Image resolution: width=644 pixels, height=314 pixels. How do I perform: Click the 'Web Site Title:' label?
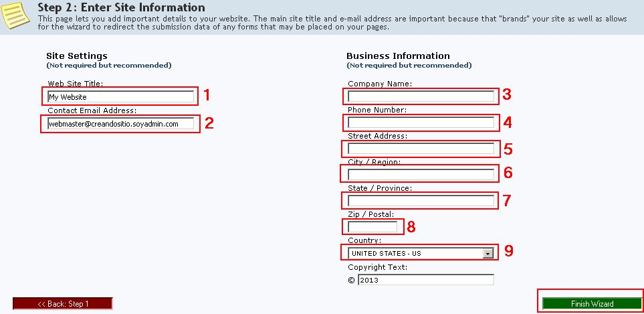click(x=76, y=84)
